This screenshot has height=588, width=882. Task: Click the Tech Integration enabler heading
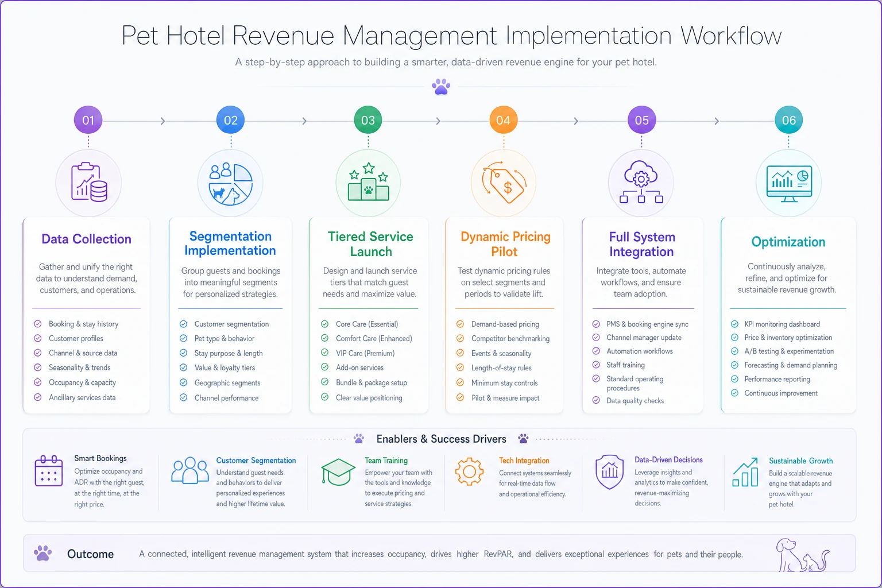(x=524, y=461)
